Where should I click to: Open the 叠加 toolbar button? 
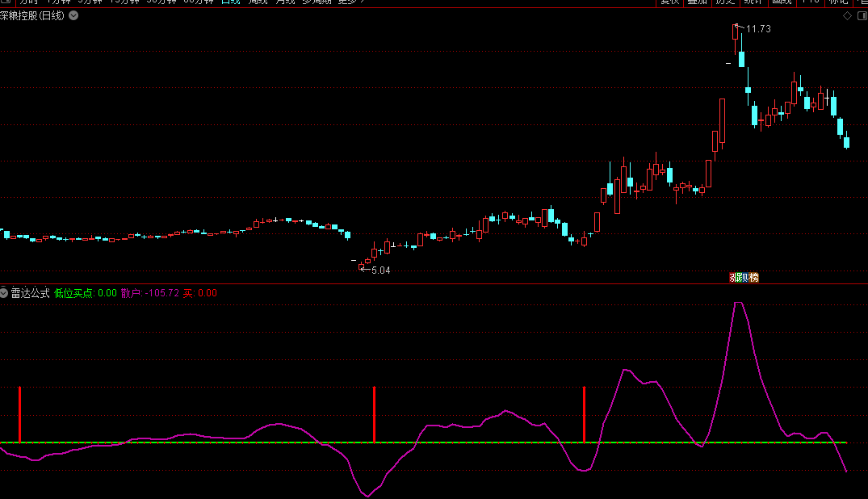point(698,2)
